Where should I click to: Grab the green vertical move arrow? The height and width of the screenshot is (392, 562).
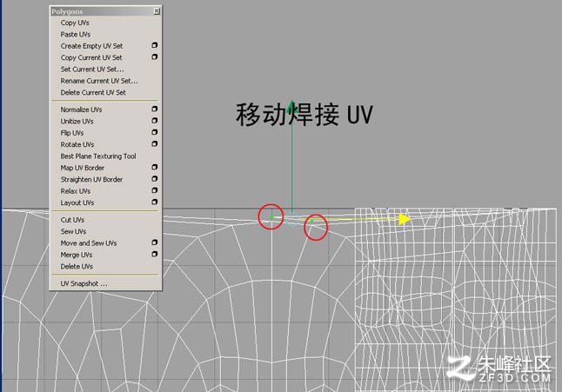(x=291, y=105)
